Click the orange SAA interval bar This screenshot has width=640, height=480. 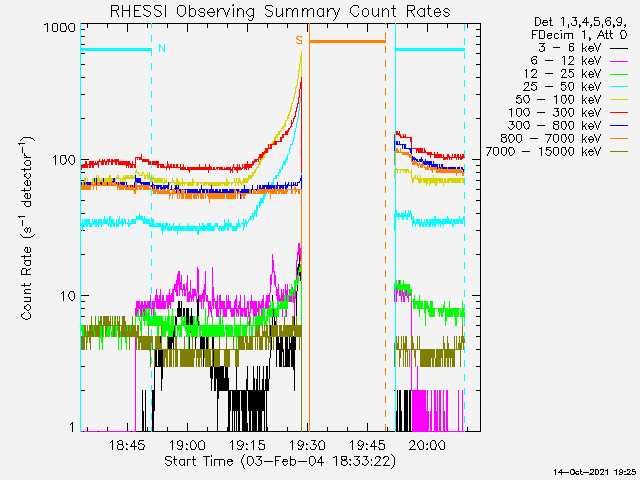pyautogui.click(x=347, y=41)
